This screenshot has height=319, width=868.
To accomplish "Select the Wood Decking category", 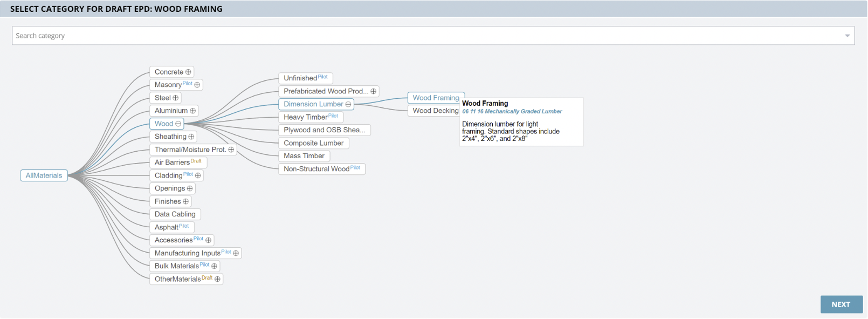I will pyautogui.click(x=435, y=111).
